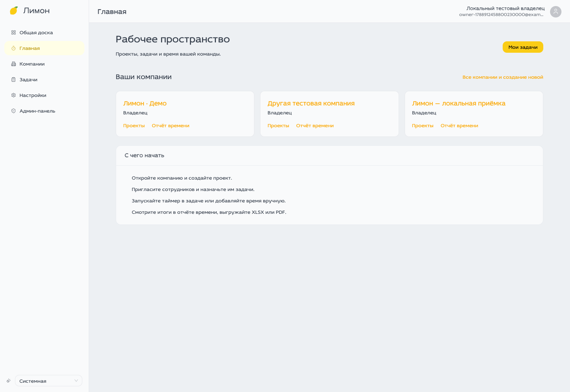570x392 pixels.
Task: Open Компании sidebar section
Action: coord(44,64)
